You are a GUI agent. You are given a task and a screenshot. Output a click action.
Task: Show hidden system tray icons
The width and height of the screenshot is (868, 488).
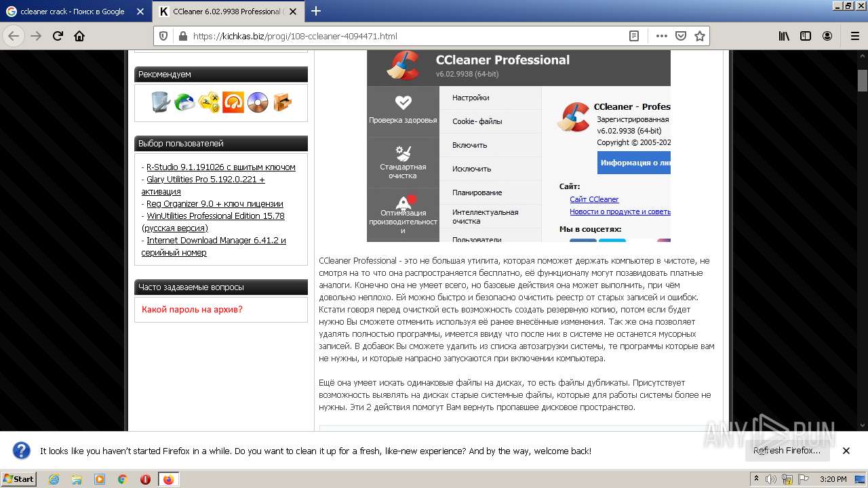point(757,479)
